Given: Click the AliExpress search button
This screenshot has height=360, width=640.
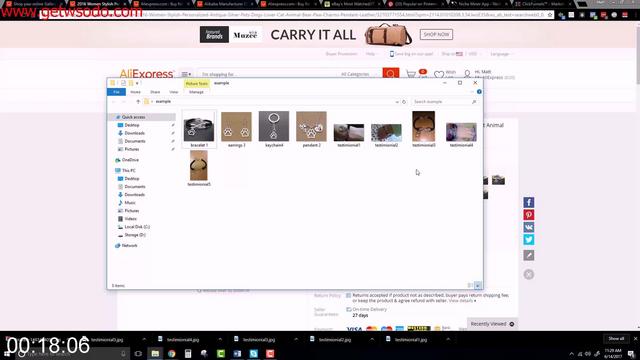Looking at the screenshot, I should coord(391,73).
